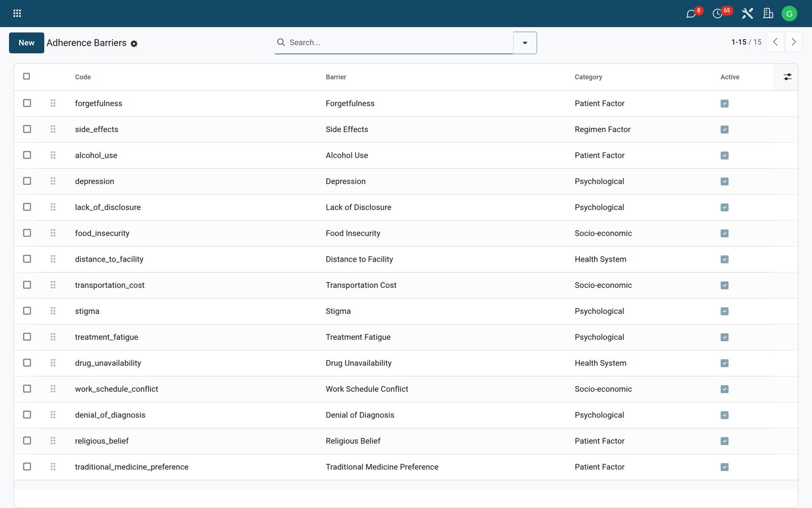Screen dimensions: 812x508
Task: Open the activities clock icon
Action: (x=720, y=13)
